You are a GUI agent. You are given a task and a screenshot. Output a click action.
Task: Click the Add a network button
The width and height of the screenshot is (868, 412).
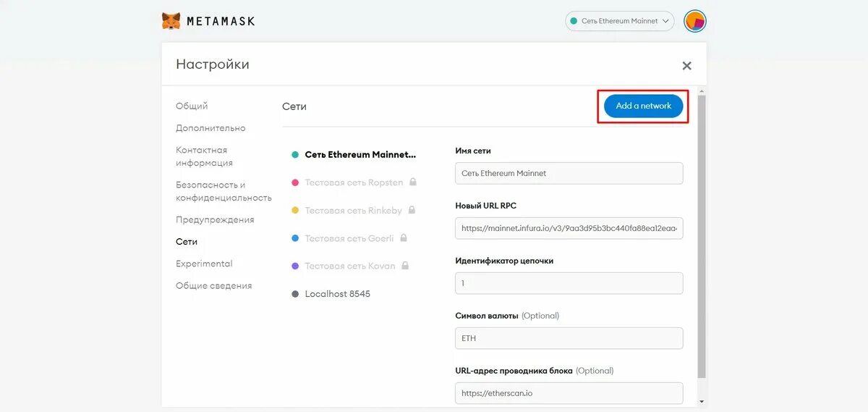click(x=643, y=106)
